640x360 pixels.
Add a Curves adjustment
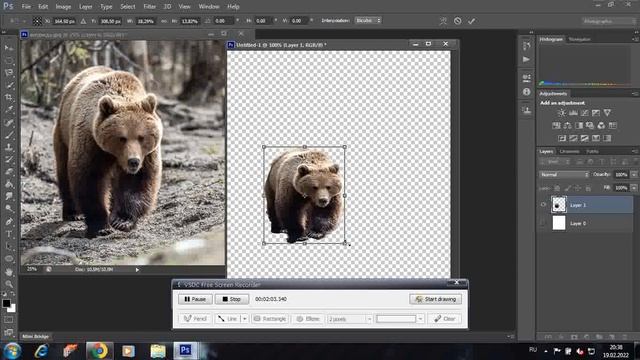pyautogui.click(x=585, y=113)
